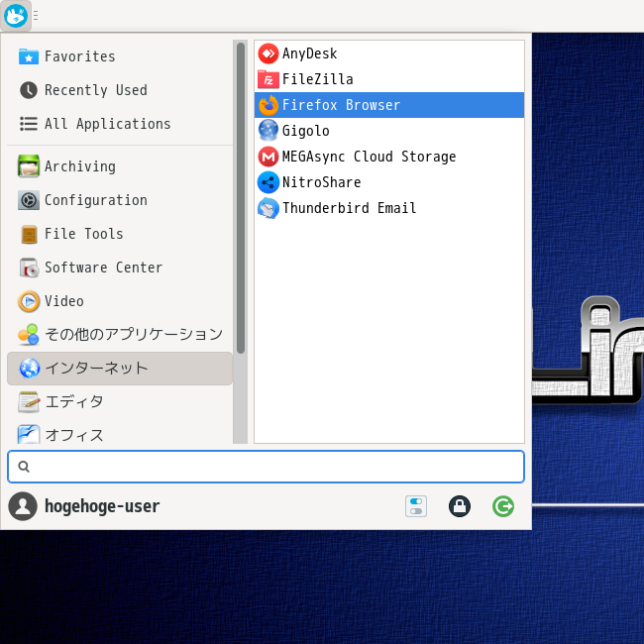644x644 pixels.
Task: Lock the screen with the padlock icon
Action: [459, 506]
